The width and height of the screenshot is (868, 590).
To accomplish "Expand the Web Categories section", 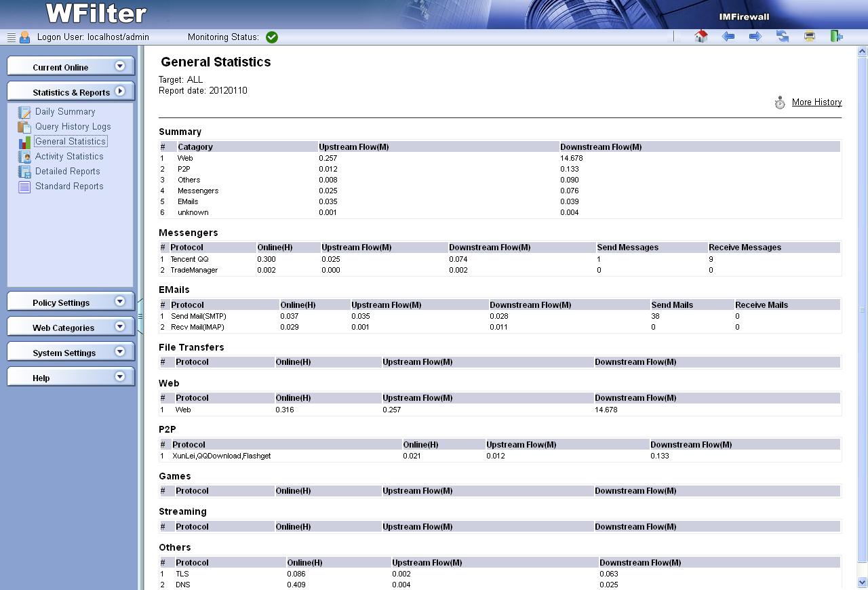I will pyautogui.click(x=71, y=327).
